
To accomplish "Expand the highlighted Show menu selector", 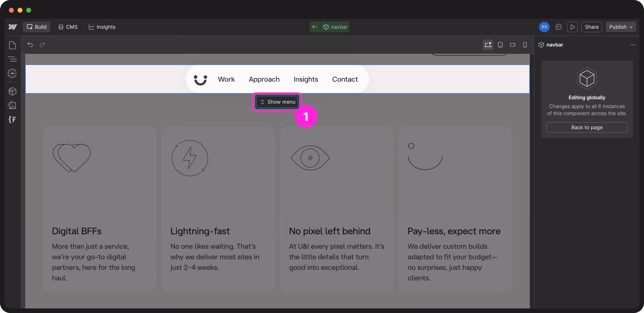I will tap(277, 102).
